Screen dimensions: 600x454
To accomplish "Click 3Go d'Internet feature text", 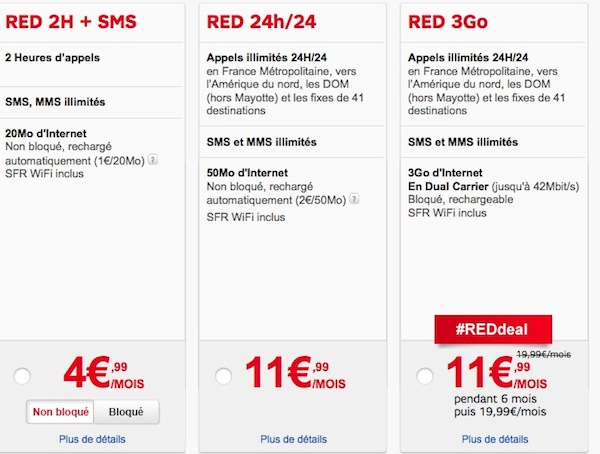I will coord(445,173).
